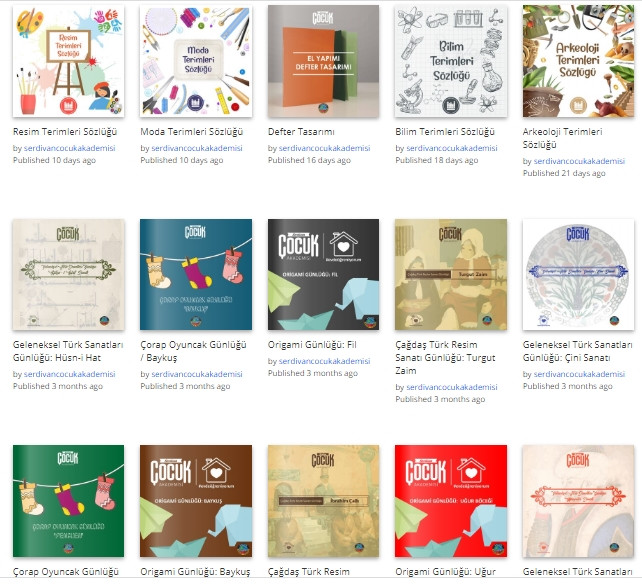Open the Arkeoloji Terimleri Sözlüğü cover image
This screenshot has height=584, width=642.
click(578, 61)
